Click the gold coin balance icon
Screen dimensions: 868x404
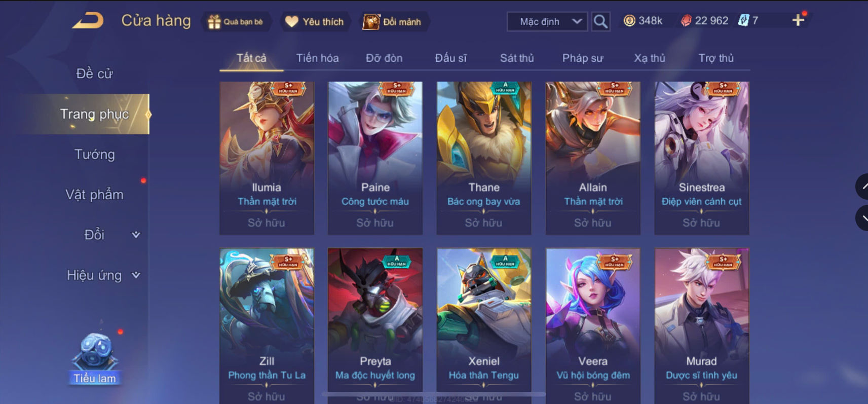[629, 21]
